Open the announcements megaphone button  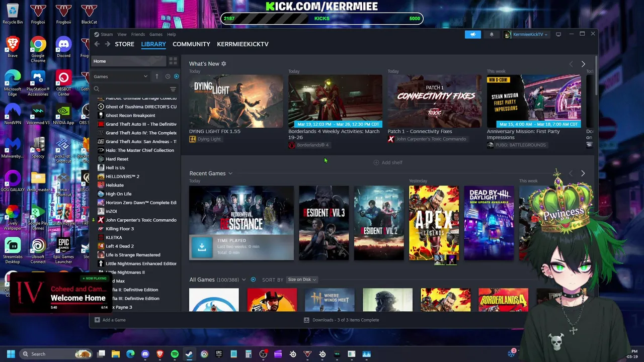[473, 34]
